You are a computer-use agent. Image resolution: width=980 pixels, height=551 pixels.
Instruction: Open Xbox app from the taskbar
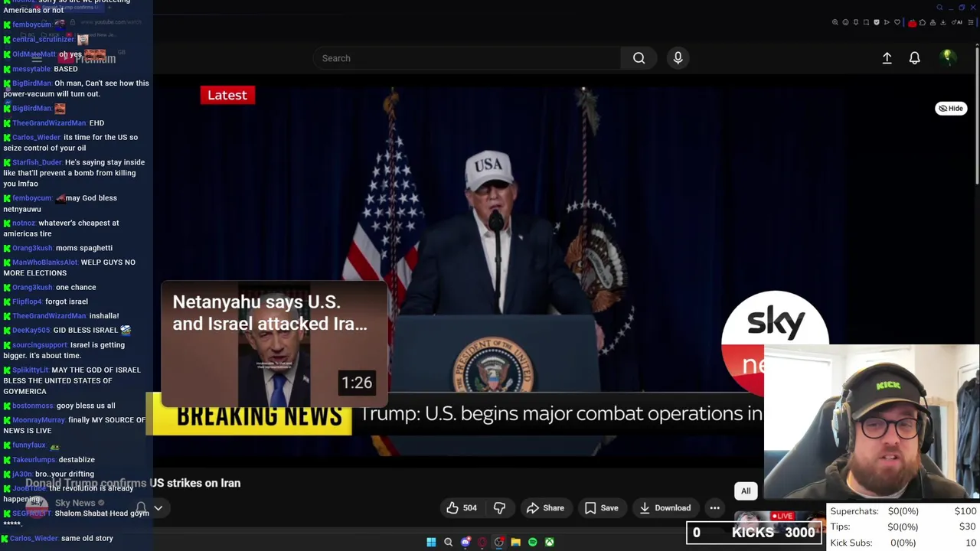(x=549, y=542)
